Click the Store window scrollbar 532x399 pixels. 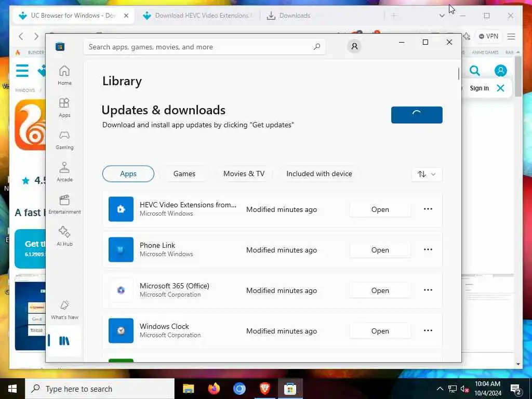(x=459, y=74)
